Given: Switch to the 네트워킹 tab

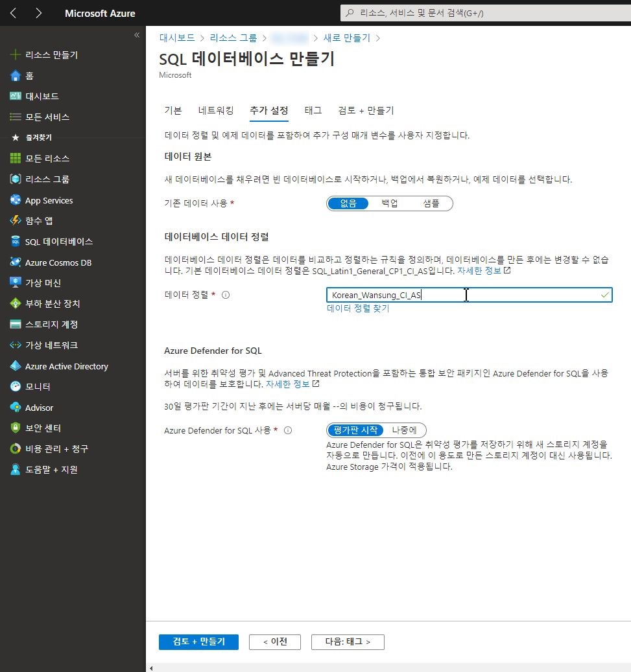Looking at the screenshot, I should (x=216, y=111).
